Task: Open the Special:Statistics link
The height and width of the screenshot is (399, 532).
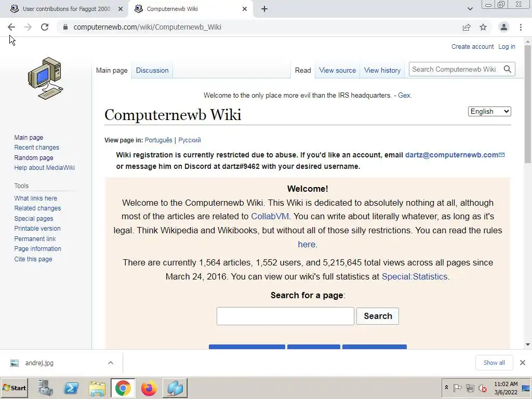Action: tap(415, 276)
